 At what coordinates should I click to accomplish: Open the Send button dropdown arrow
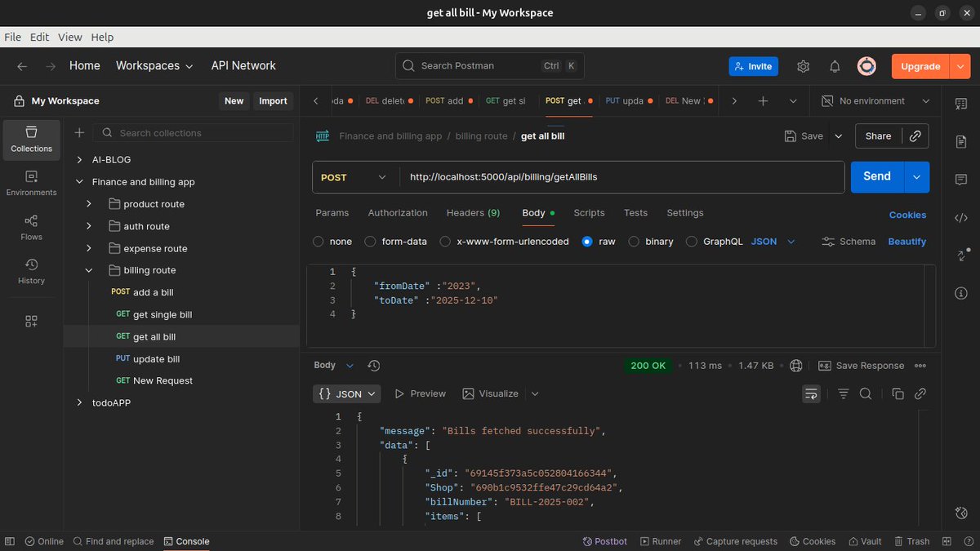tap(916, 177)
